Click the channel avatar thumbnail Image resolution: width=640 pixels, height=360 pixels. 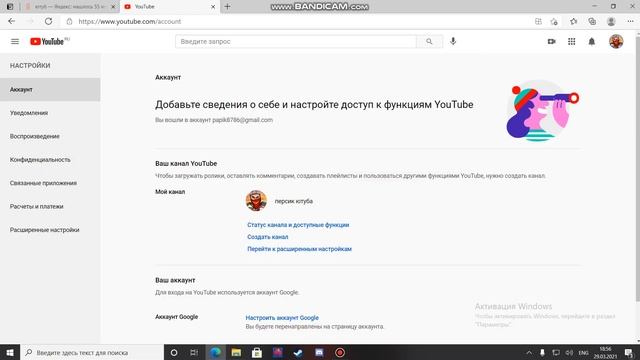[x=256, y=201]
